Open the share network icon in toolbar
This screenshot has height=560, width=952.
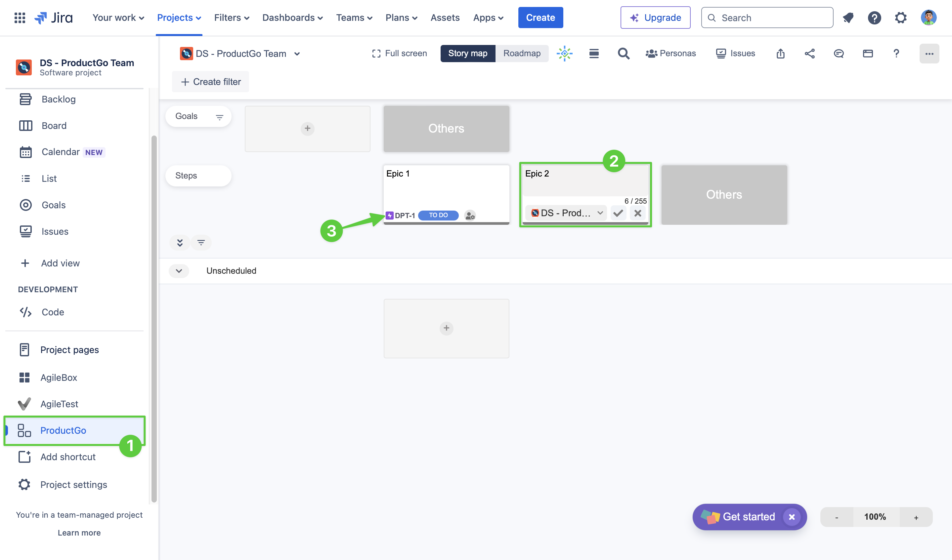tap(809, 54)
